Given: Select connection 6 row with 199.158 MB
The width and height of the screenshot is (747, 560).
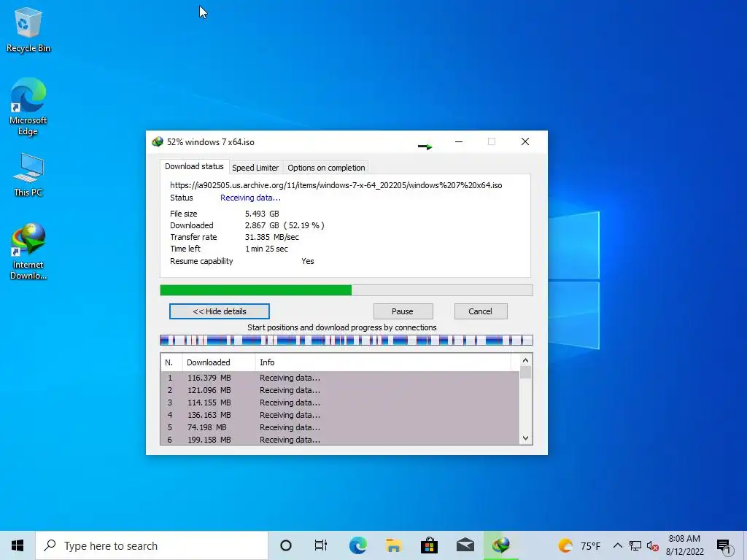Looking at the screenshot, I should click(x=340, y=440).
